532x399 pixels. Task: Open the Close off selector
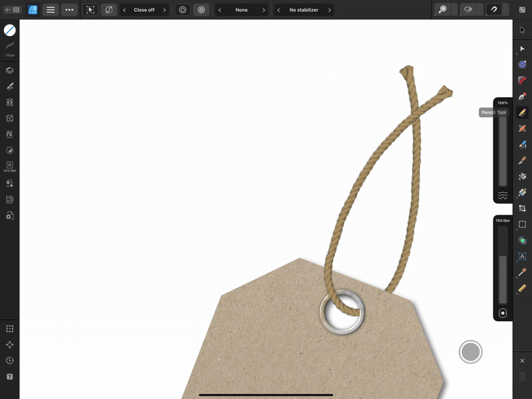pos(144,10)
